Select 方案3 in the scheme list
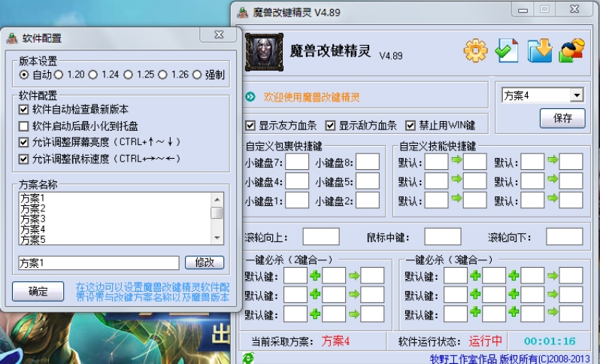The image size is (600, 364). tap(33, 219)
